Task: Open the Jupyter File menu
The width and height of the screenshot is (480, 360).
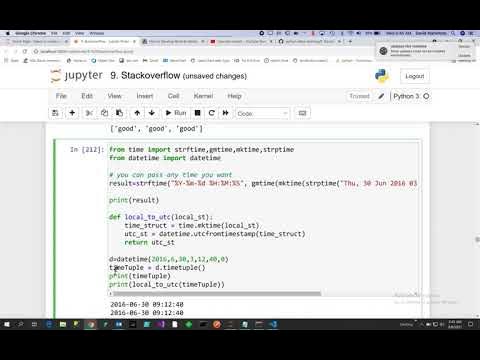Action: (x=61, y=96)
